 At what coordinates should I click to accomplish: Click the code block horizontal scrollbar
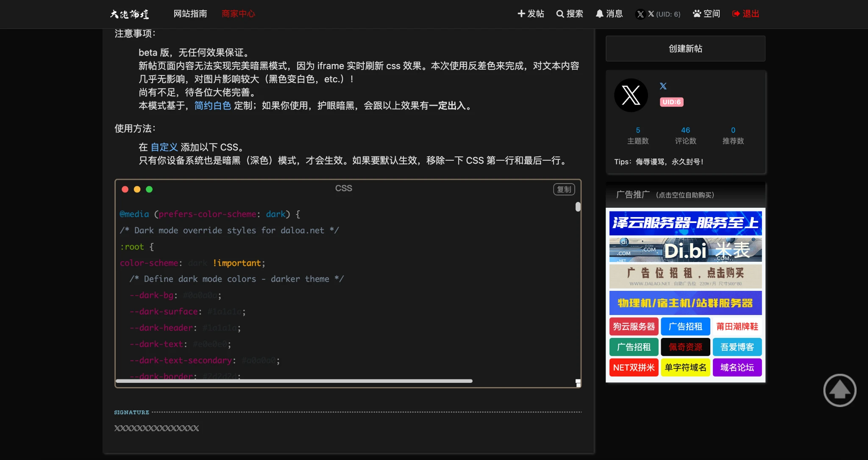tap(294, 381)
